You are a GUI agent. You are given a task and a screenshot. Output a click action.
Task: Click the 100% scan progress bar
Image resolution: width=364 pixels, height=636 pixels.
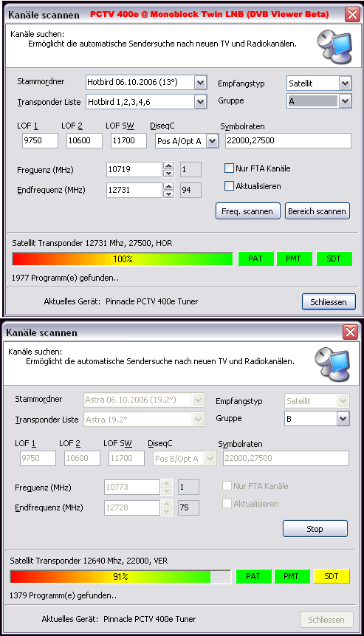click(x=123, y=259)
